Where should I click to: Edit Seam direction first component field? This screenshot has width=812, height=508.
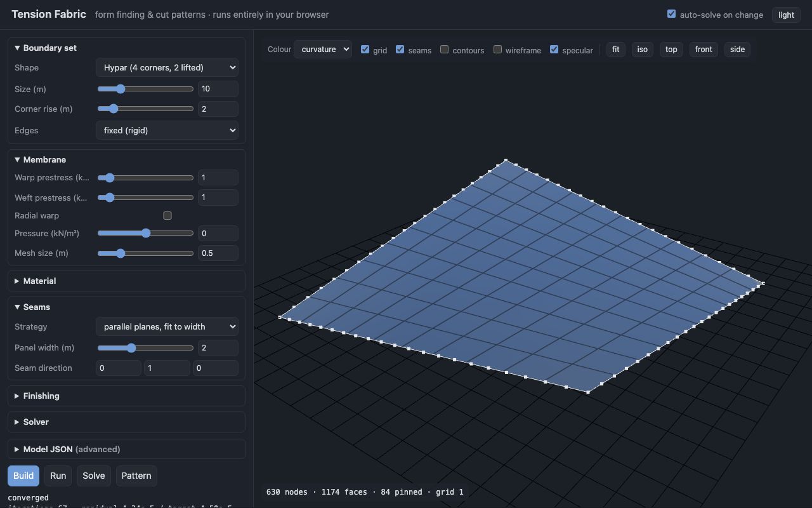(x=118, y=368)
